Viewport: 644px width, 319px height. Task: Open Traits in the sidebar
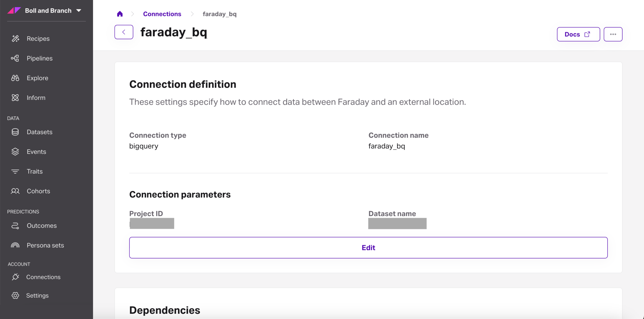[x=35, y=171]
